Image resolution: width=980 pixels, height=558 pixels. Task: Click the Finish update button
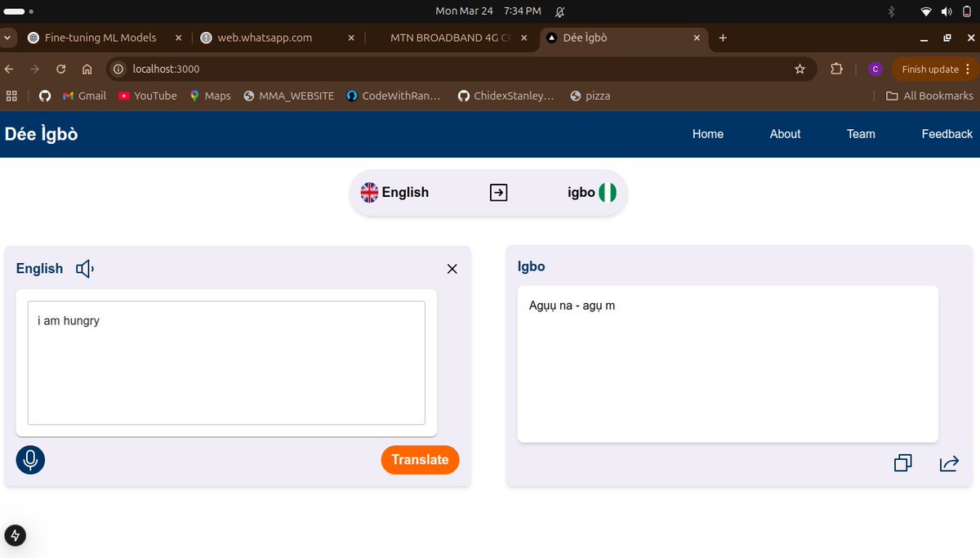[x=935, y=69]
